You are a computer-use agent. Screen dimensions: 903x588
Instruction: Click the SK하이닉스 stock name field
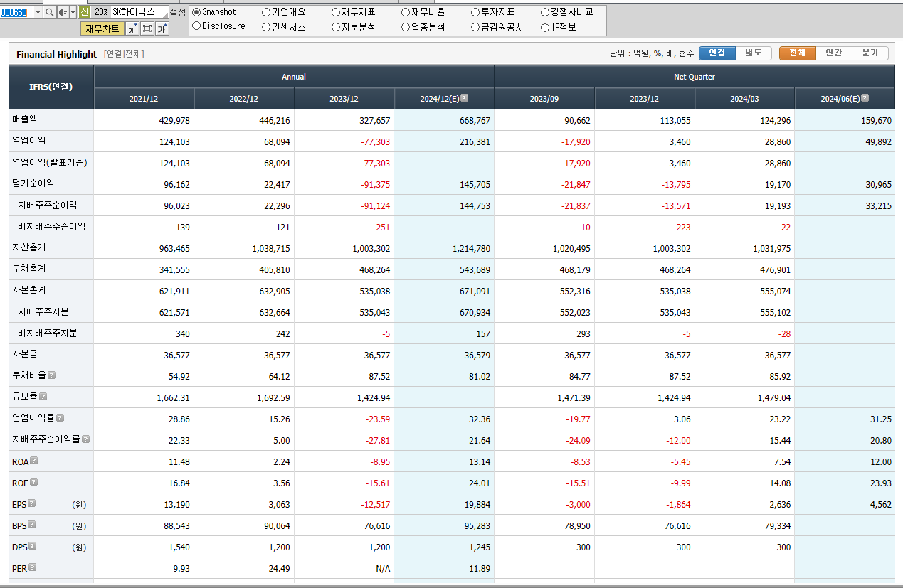coord(139,12)
